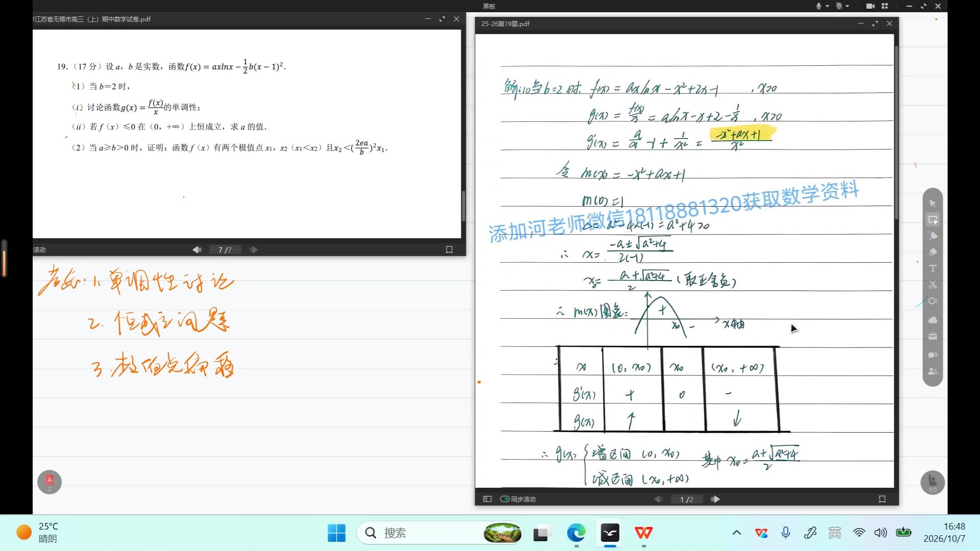
Task: Expand the left exam PDF window to fullscreen
Action: click(x=442, y=19)
